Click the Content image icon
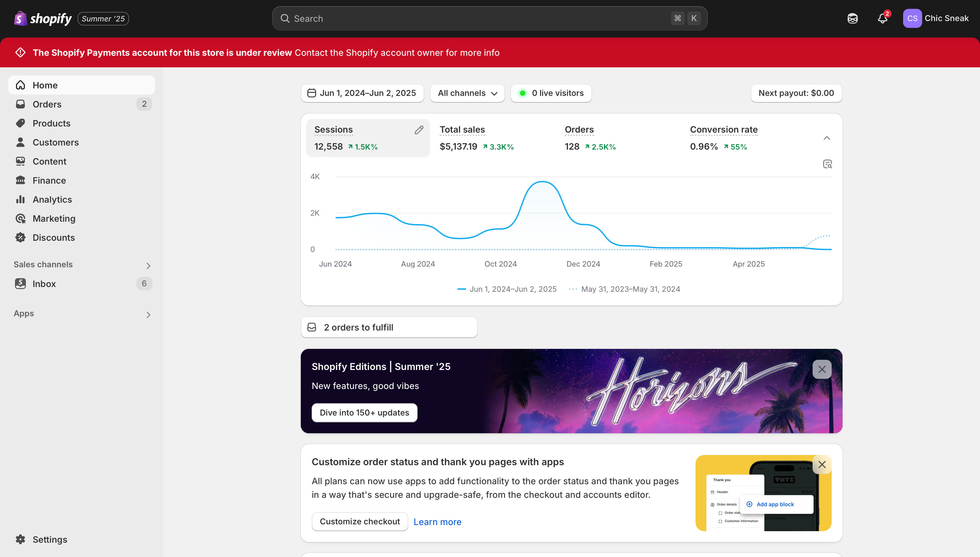The height and width of the screenshot is (557, 980). [x=20, y=162]
